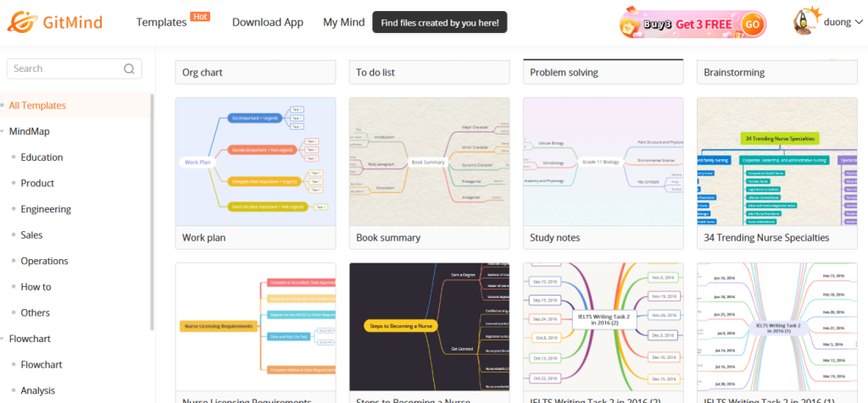Select the Engineering subcategory
868x403 pixels.
point(46,209)
